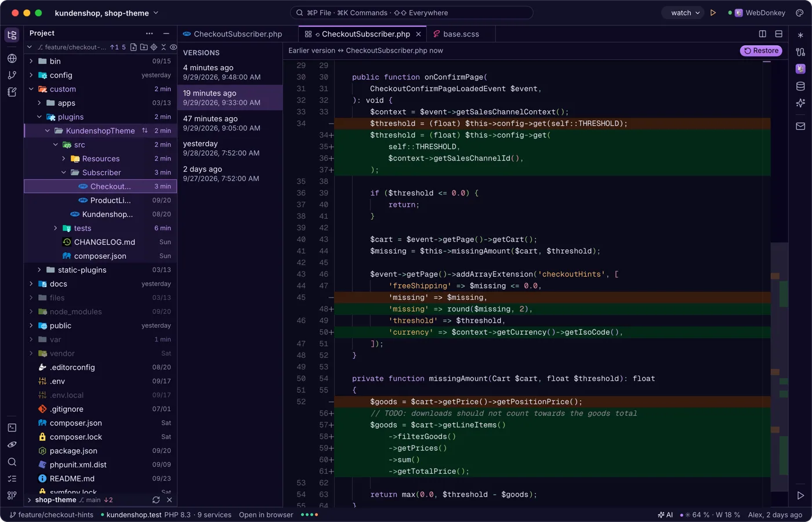
Task: Open the WebDonkey panel in right sidebar
Action: (x=800, y=69)
